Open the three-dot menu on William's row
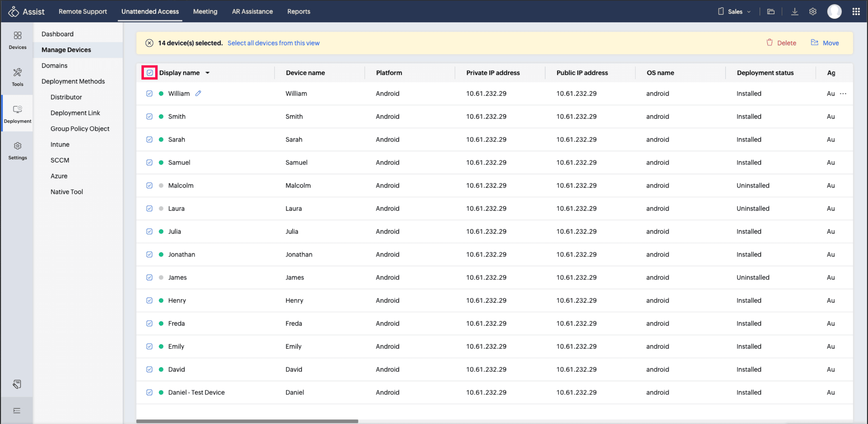The image size is (868, 424). [843, 94]
